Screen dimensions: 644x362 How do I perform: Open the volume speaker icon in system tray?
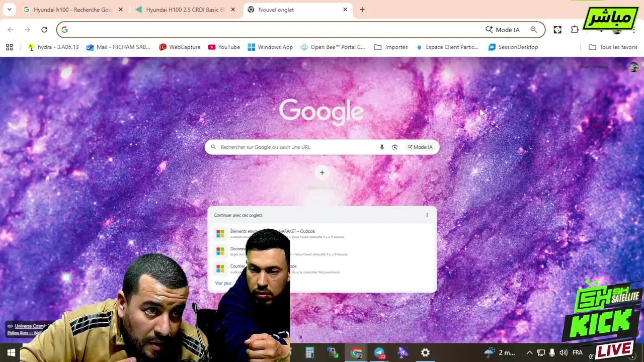tap(563, 353)
